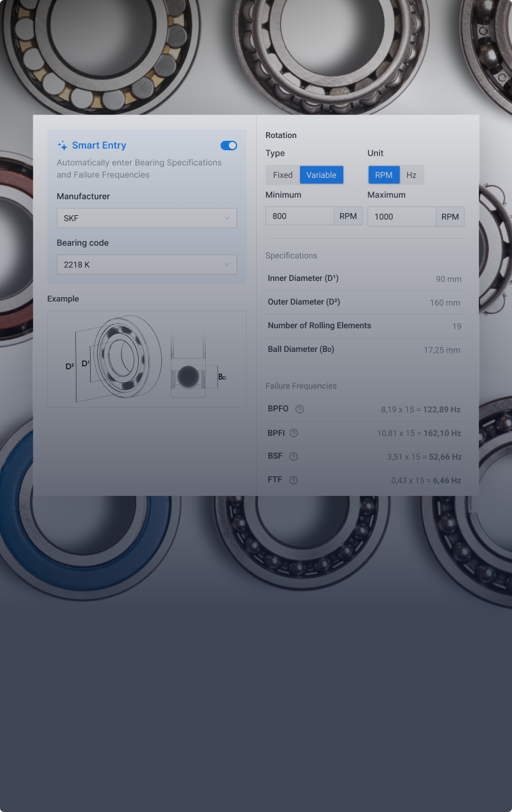Click the Ball Diameter value 17,25 mm
The width and height of the screenshot is (512, 812).
click(x=442, y=350)
